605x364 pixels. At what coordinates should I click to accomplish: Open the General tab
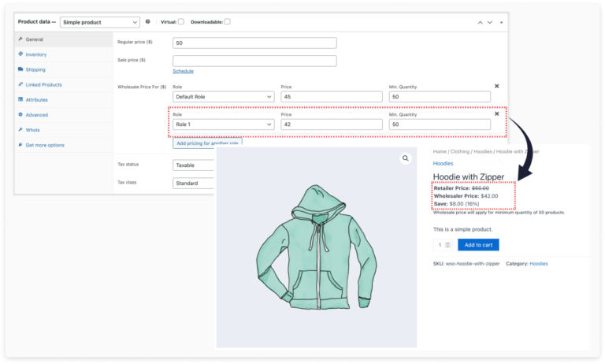point(64,39)
